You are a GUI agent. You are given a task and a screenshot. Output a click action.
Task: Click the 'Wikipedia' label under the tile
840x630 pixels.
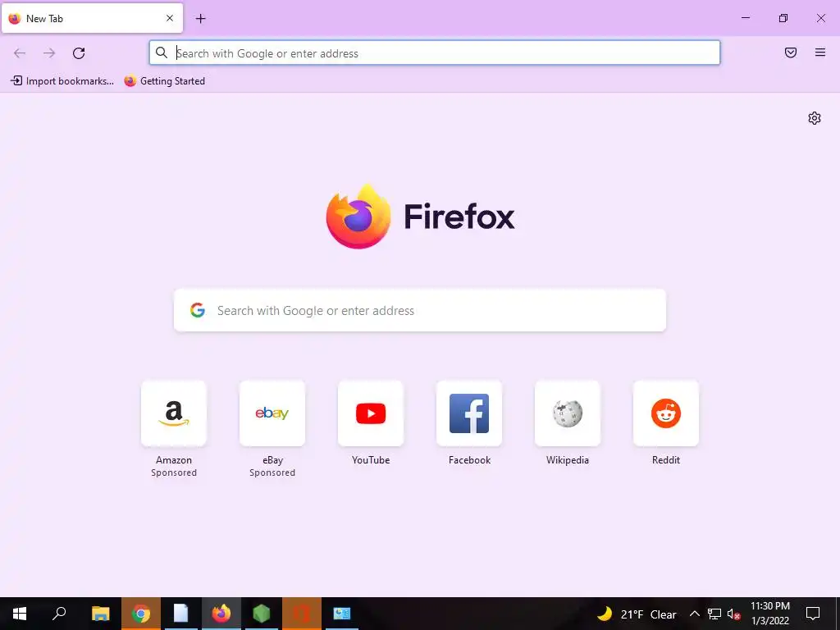568,459
